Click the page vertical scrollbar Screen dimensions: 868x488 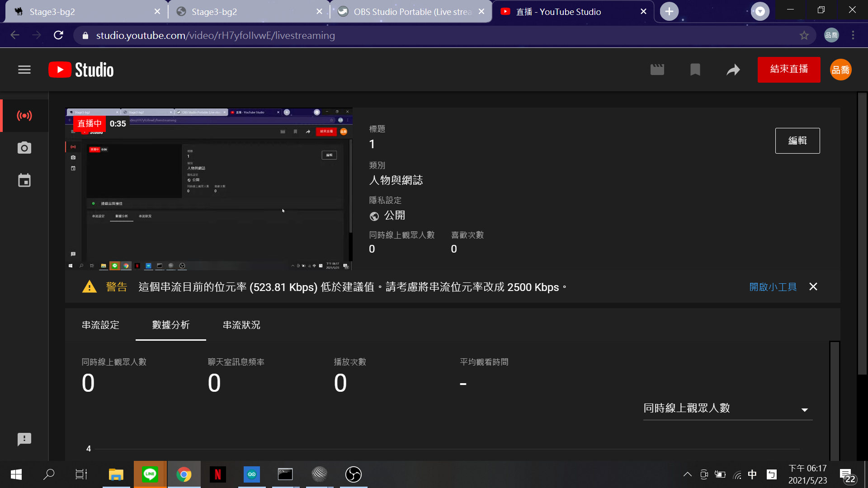coord(862,234)
